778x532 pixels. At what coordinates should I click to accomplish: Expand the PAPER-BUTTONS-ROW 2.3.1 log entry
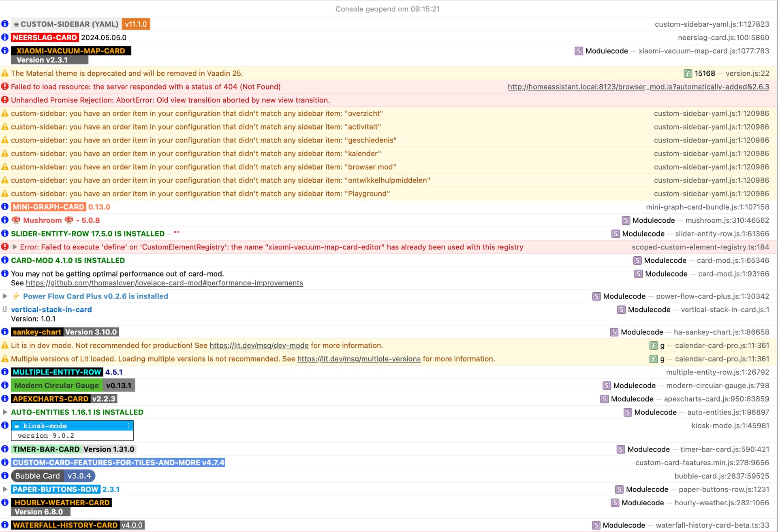click(x=5, y=489)
